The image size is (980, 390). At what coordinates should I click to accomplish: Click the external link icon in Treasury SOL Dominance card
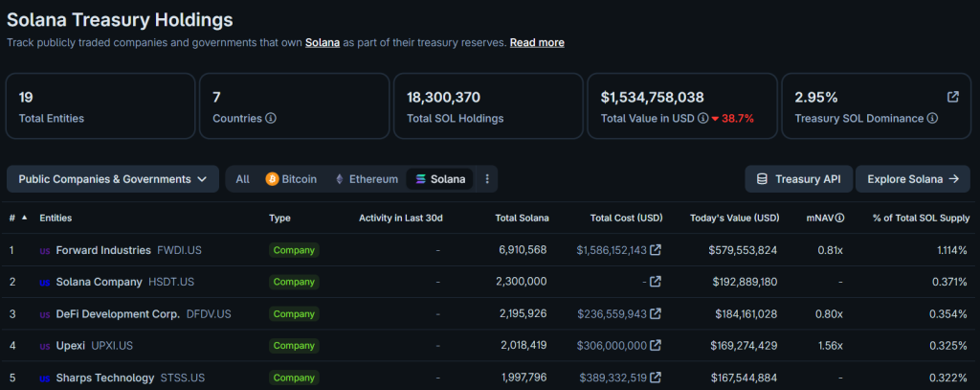[x=952, y=97]
